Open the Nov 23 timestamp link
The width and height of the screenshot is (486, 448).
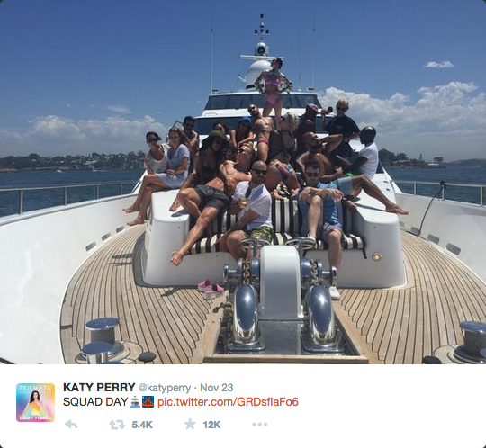[216, 388]
